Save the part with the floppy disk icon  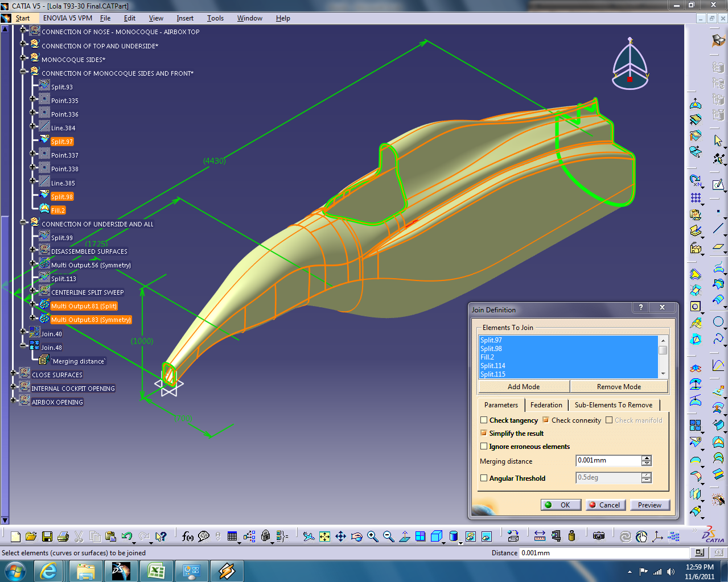click(47, 536)
